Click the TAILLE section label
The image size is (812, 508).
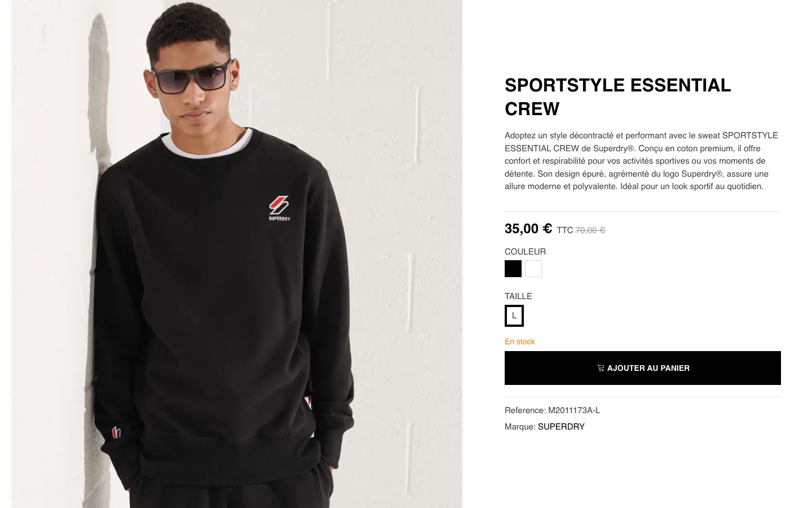[x=518, y=296]
